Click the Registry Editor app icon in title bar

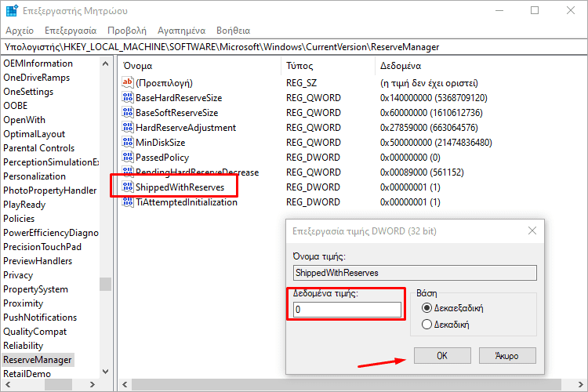point(12,10)
